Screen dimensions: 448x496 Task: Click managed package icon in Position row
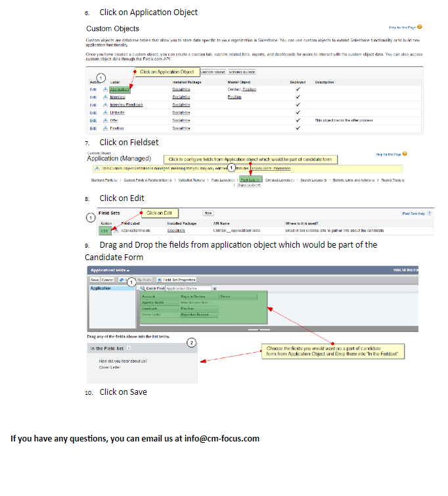[105, 128]
